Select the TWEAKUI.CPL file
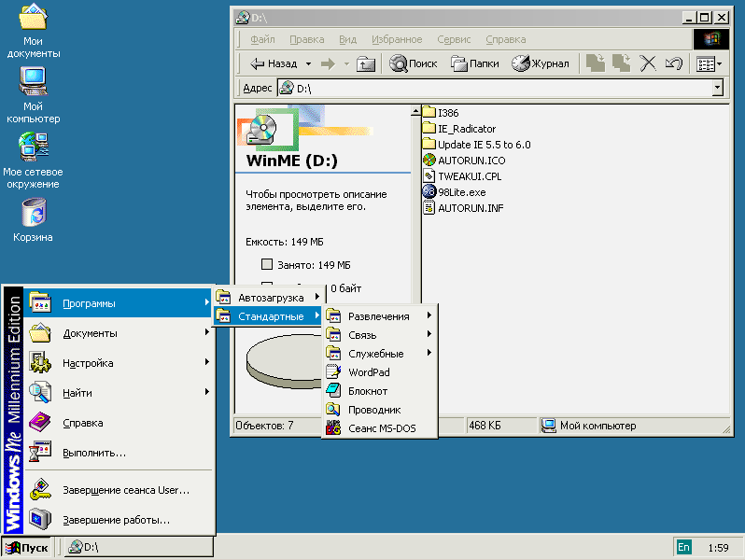745x560 pixels. tap(462, 176)
